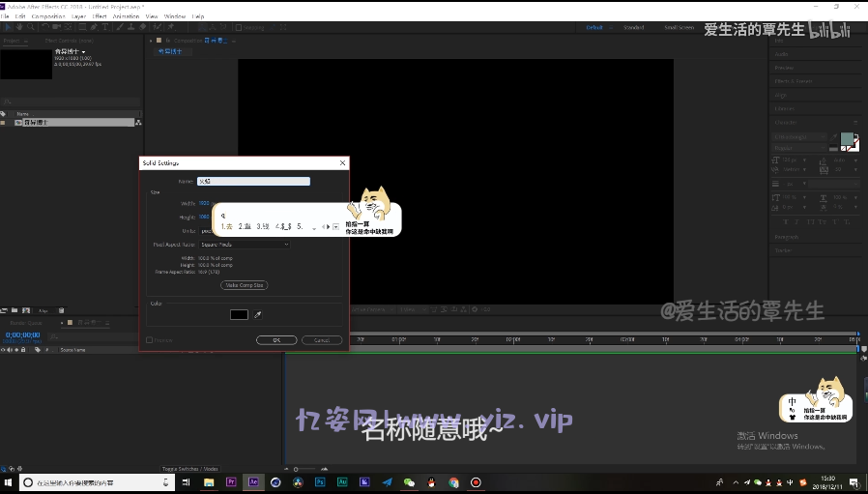Screen dimensions: 868x494
Task: Open Premiere Pro from the taskbar
Action: (x=231, y=482)
